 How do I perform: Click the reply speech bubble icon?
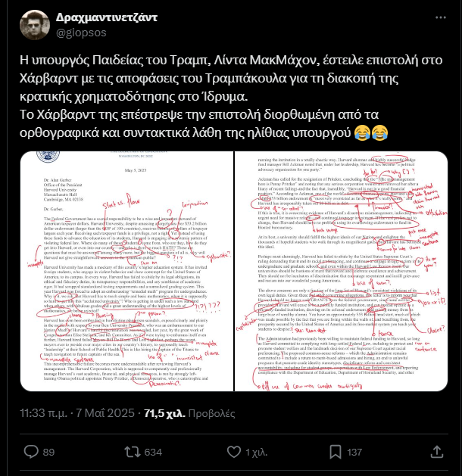point(31,452)
